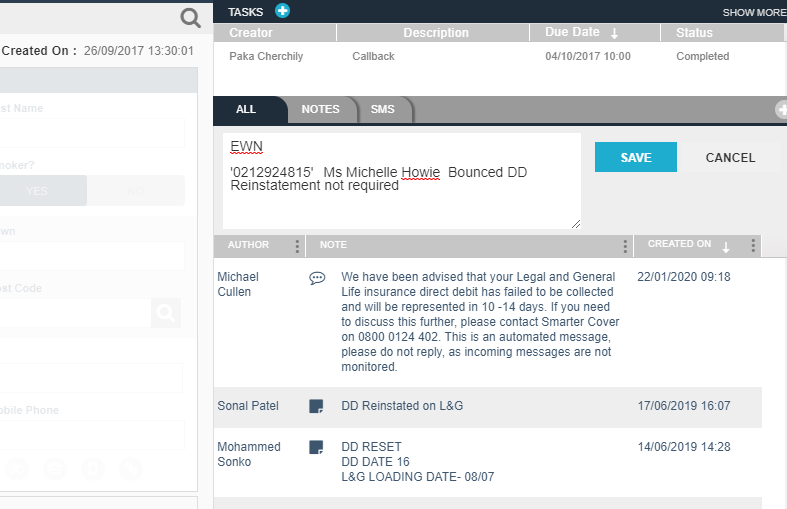This screenshot has width=787, height=509.
Task: Click the Post Code lookup search icon
Action: pyautogui.click(x=166, y=314)
